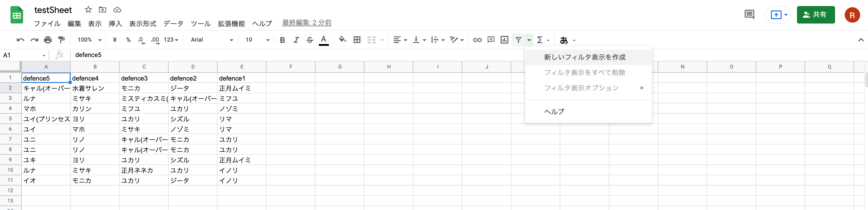Star the testSheet document
868x210 pixels.
pyautogui.click(x=88, y=10)
